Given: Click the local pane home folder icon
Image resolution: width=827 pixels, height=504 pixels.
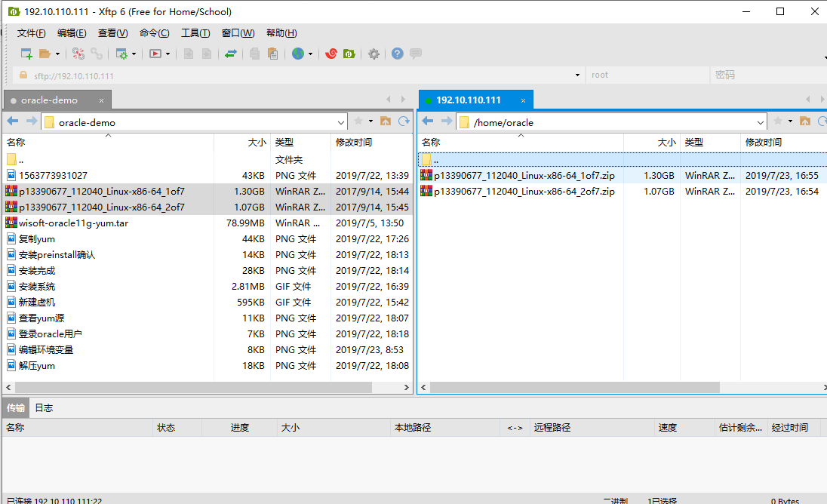Looking at the screenshot, I should [386, 121].
